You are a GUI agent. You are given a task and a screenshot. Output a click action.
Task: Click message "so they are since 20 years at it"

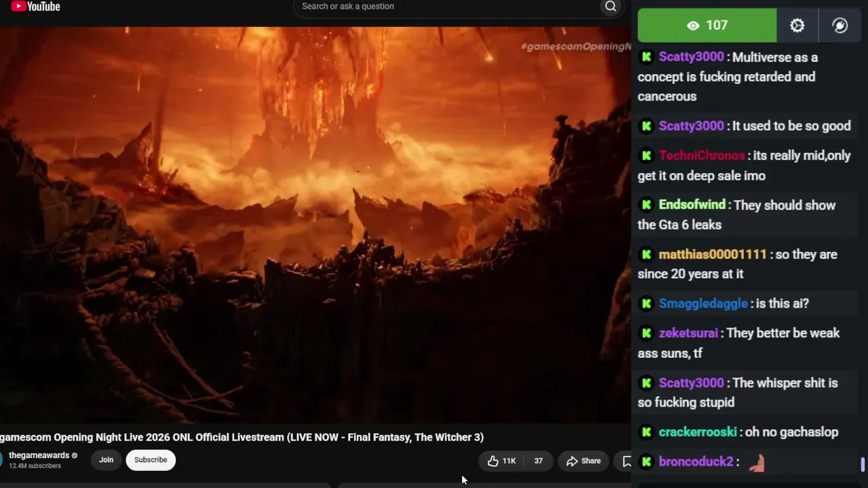[x=738, y=264]
